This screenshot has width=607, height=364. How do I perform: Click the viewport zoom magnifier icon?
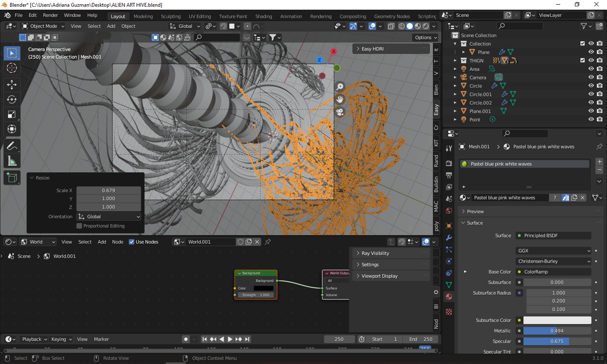point(340,87)
